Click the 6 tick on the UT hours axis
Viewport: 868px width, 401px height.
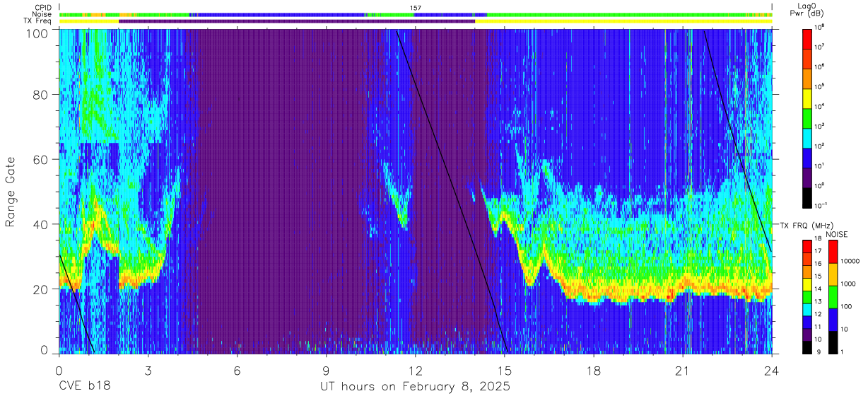click(x=237, y=370)
